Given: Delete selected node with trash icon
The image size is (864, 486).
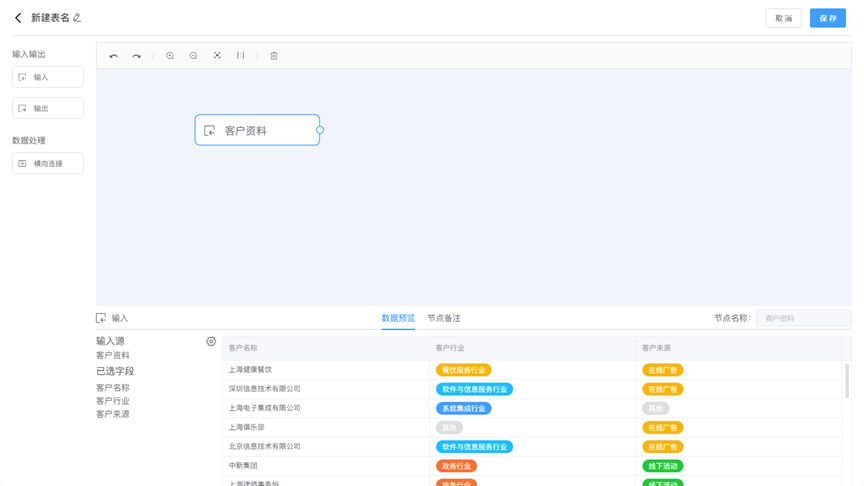Looking at the screenshot, I should (274, 56).
